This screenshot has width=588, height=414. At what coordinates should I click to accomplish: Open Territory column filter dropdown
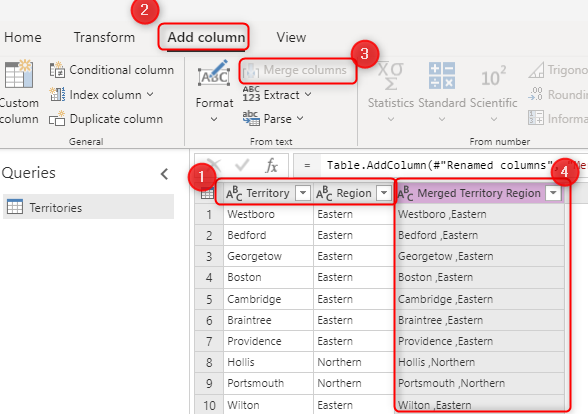(x=303, y=193)
